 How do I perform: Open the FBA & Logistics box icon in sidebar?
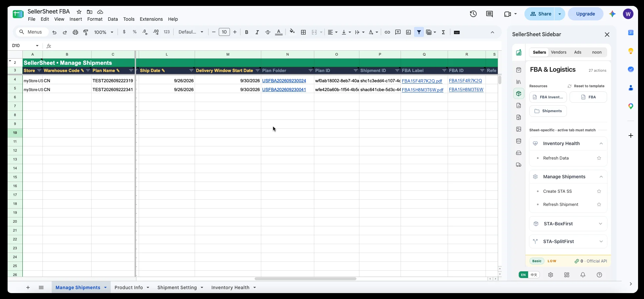[519, 94]
